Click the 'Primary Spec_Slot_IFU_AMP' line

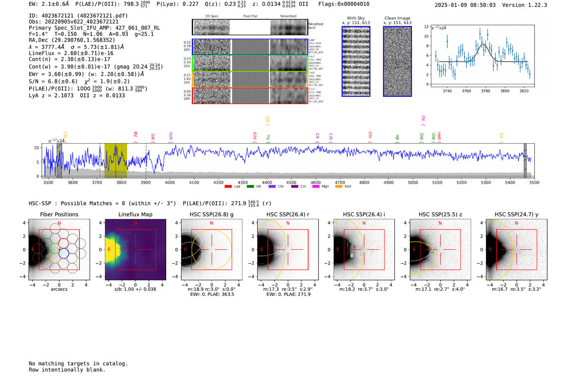tap(94, 28)
